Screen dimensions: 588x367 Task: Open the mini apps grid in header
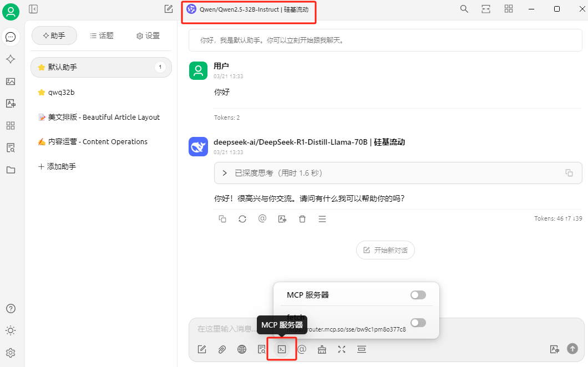click(x=509, y=9)
